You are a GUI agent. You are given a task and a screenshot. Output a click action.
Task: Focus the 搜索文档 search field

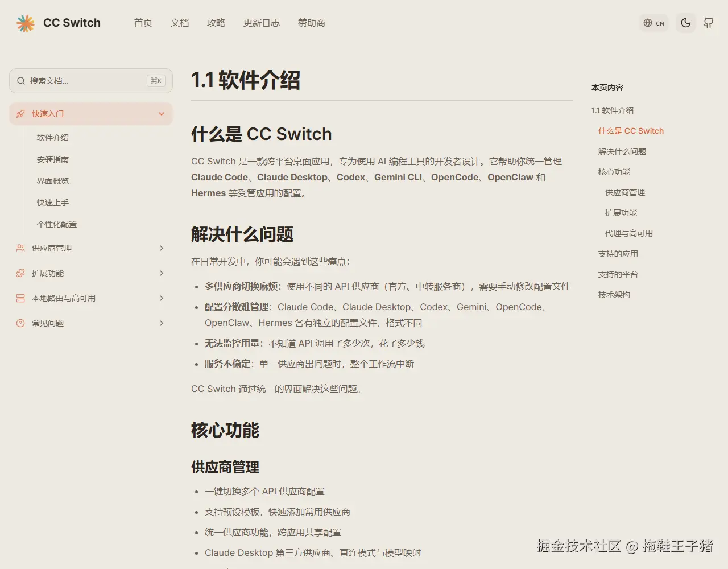tap(91, 81)
